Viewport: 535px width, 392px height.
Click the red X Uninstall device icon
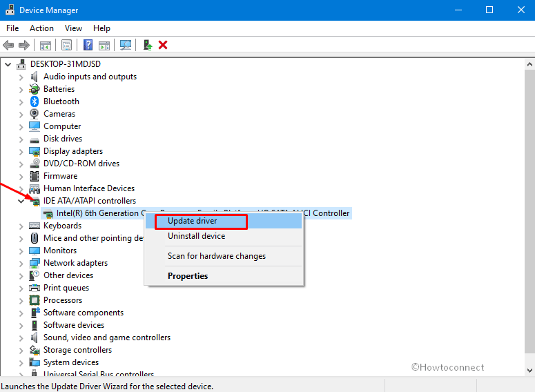pyautogui.click(x=163, y=45)
